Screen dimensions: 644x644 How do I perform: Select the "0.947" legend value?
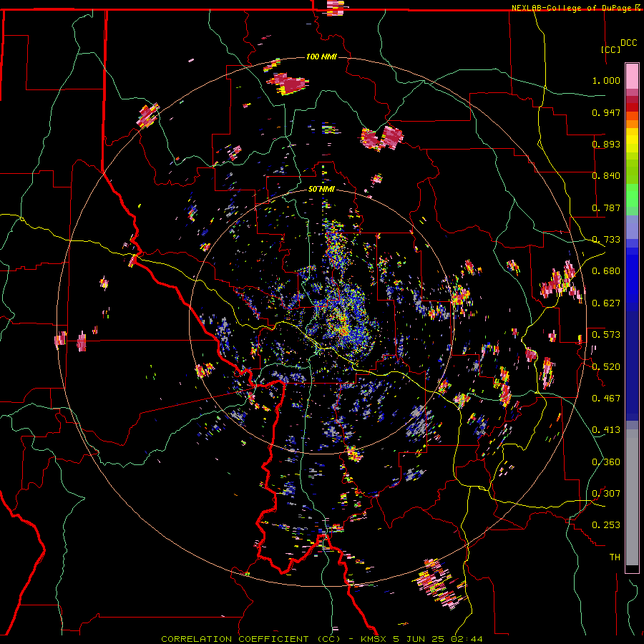coord(606,112)
